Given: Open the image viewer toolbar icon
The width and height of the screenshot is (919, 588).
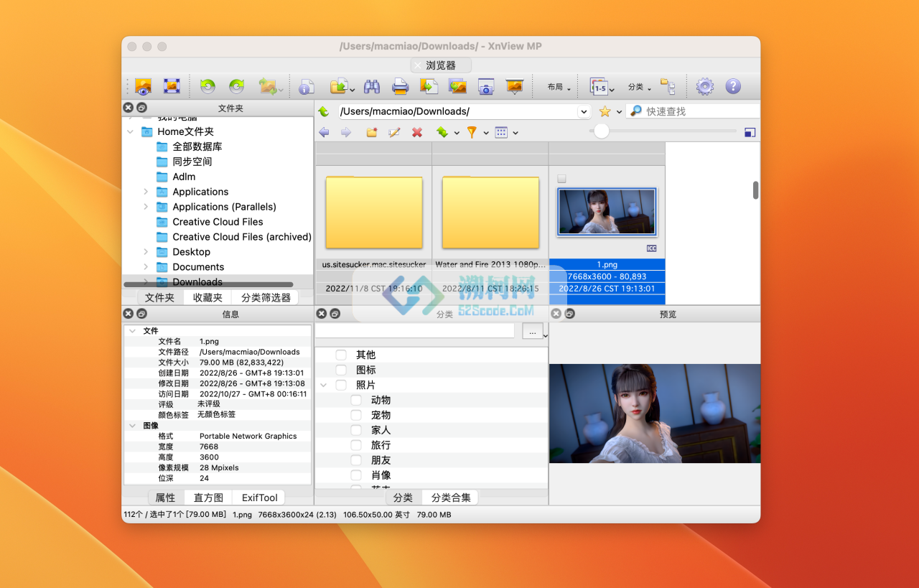Looking at the screenshot, I should click(x=143, y=86).
